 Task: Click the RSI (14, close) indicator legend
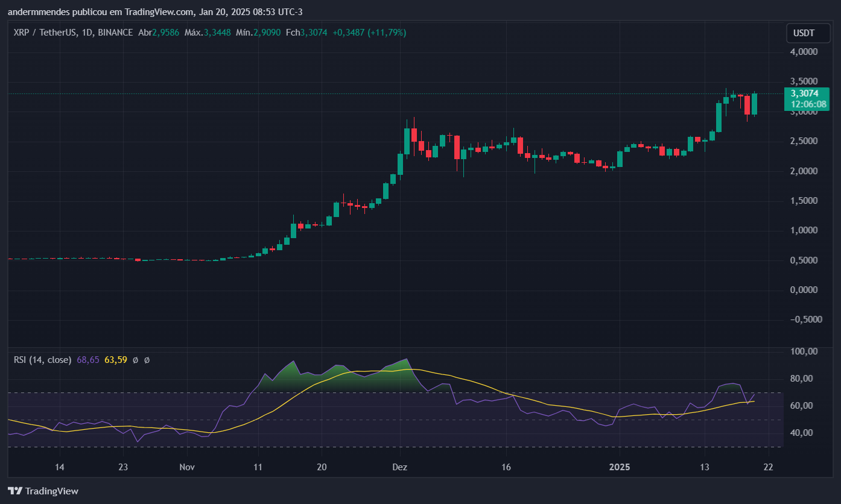click(43, 360)
